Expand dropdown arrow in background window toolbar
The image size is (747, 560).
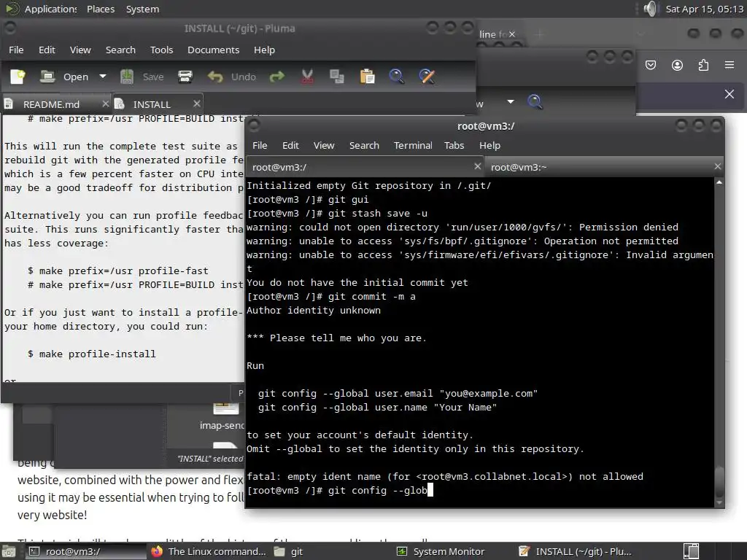pos(511,101)
